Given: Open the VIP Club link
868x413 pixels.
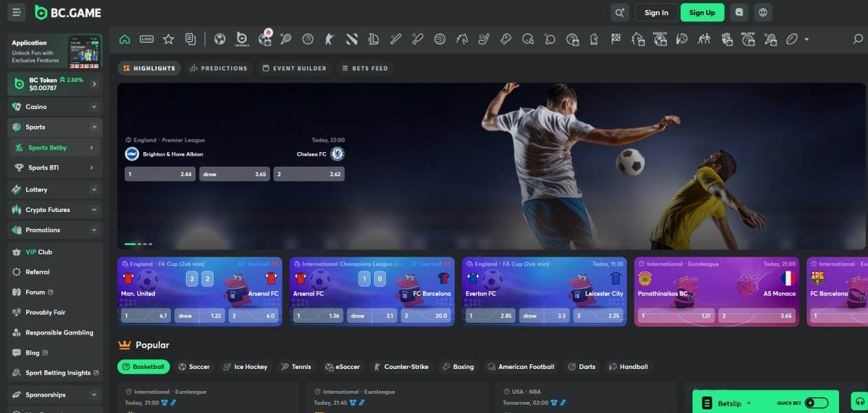Looking at the screenshot, I should click(x=39, y=252).
